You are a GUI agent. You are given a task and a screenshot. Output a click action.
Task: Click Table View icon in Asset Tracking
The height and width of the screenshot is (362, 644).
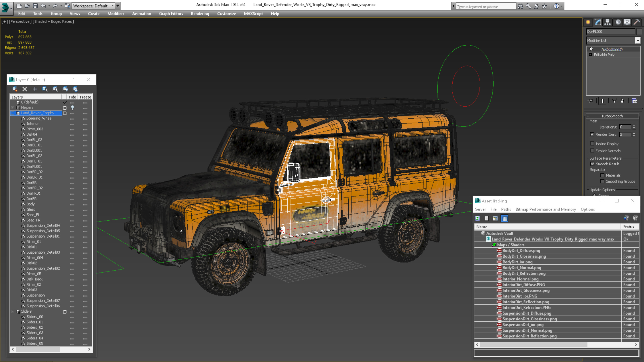(505, 219)
